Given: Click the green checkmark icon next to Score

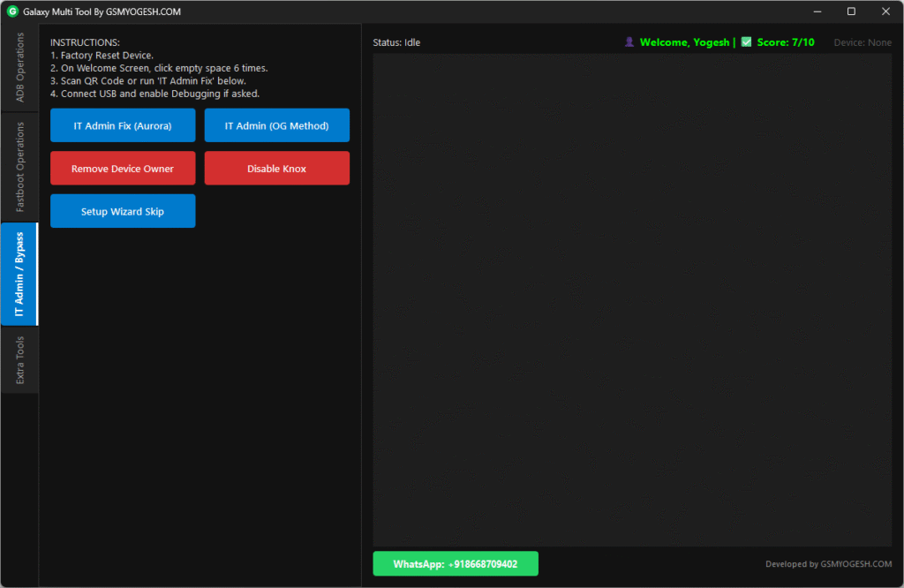Looking at the screenshot, I should [747, 42].
